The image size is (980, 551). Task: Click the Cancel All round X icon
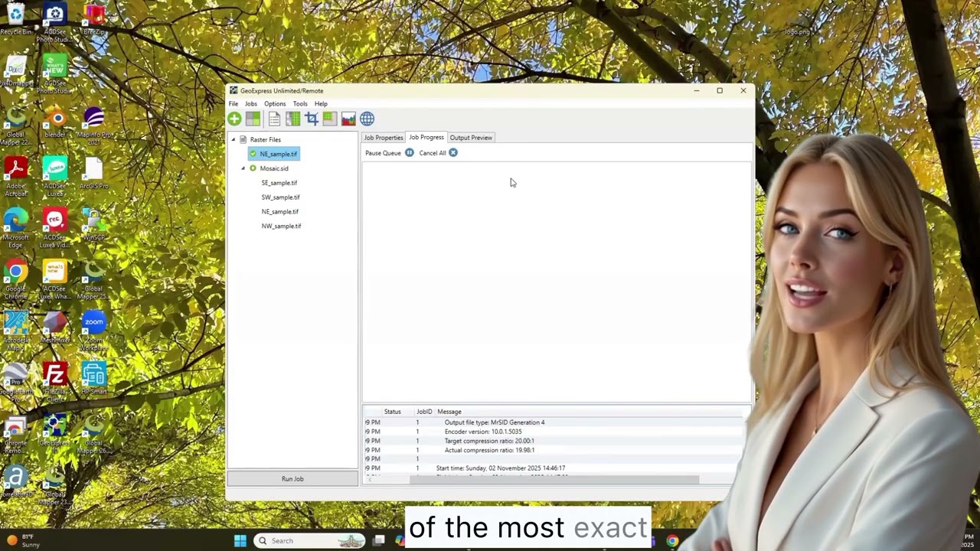tap(453, 153)
